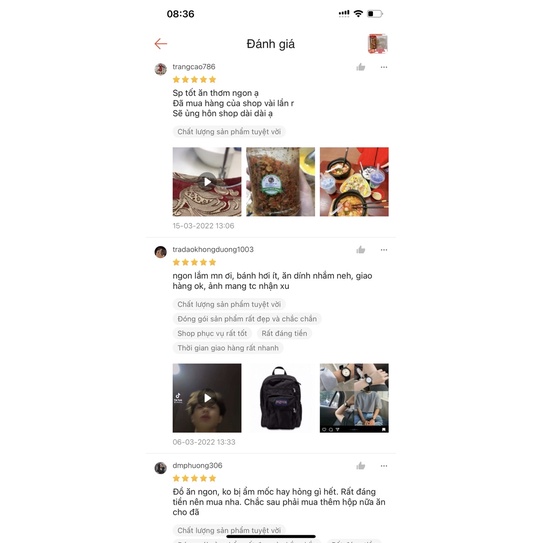543x543 pixels.
Task: Open the black backpack photo
Action: click(281, 398)
